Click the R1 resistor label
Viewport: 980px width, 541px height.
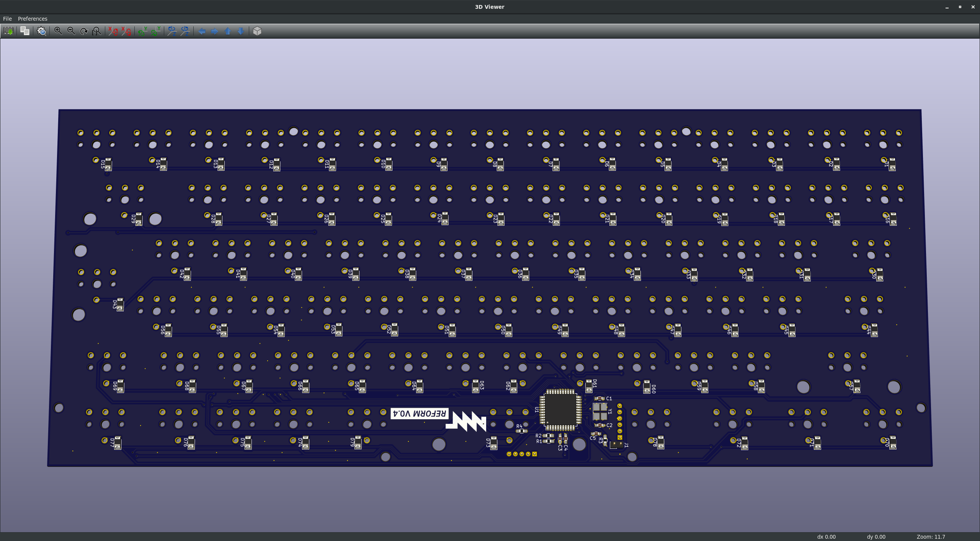[539, 441]
